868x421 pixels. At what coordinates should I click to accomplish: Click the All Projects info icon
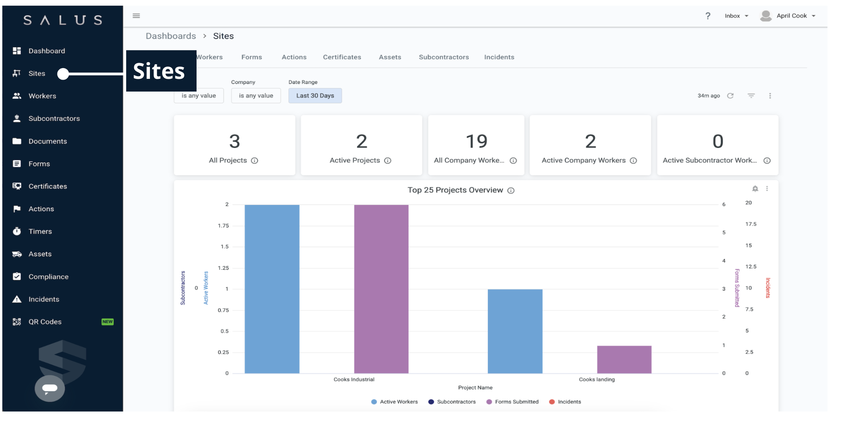pyautogui.click(x=255, y=161)
